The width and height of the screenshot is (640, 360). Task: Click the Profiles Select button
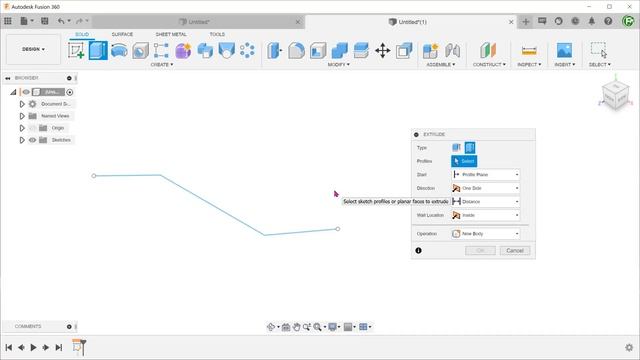coord(464,161)
